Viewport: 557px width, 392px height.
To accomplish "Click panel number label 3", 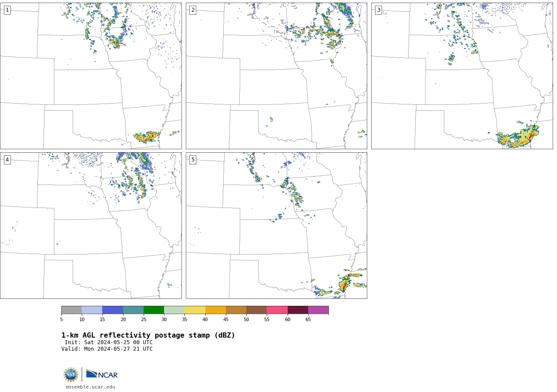I will tap(378, 10).
